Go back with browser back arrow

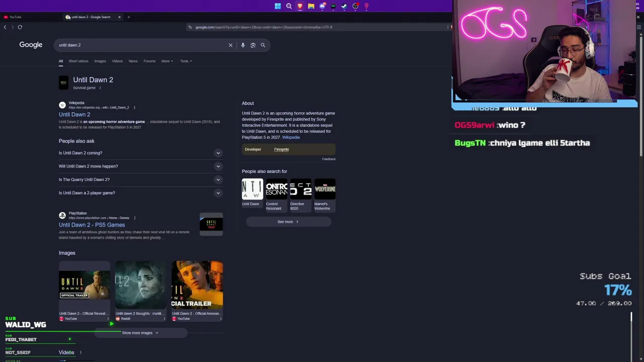pos(5,27)
